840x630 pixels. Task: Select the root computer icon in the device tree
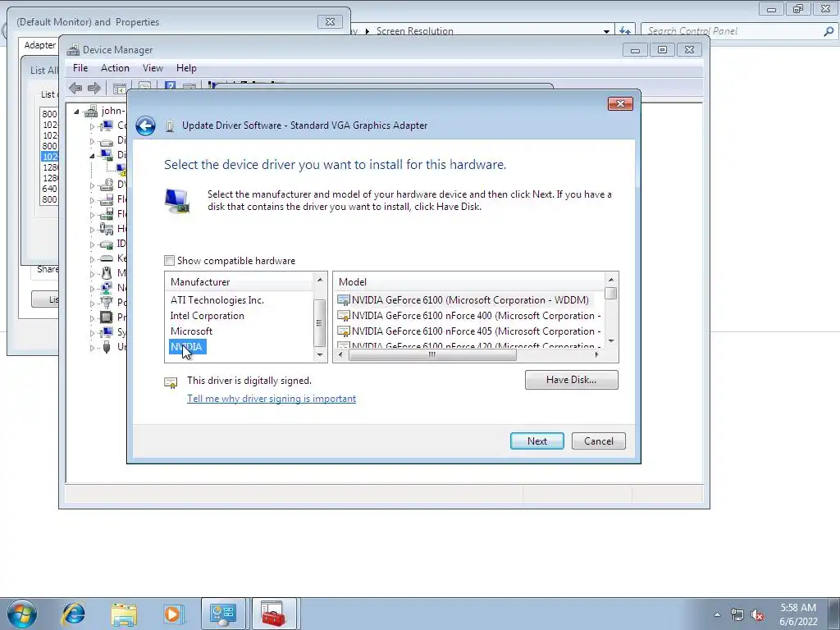(x=91, y=111)
